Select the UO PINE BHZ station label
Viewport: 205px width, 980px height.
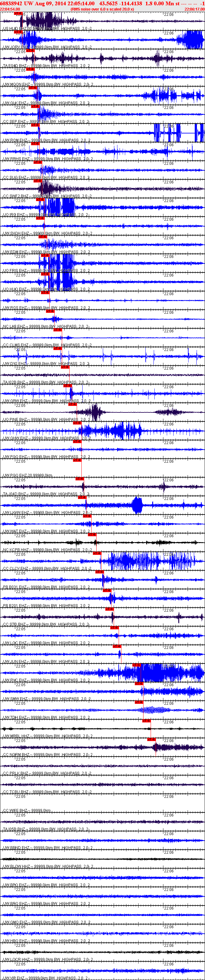coord(15,420)
